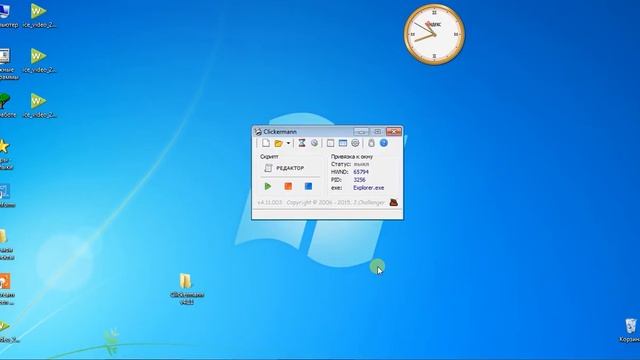Expand the dropdown arrow beside the open folder icon

[x=288, y=143]
